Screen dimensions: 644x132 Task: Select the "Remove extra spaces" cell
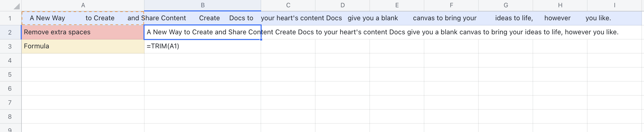[x=83, y=32]
